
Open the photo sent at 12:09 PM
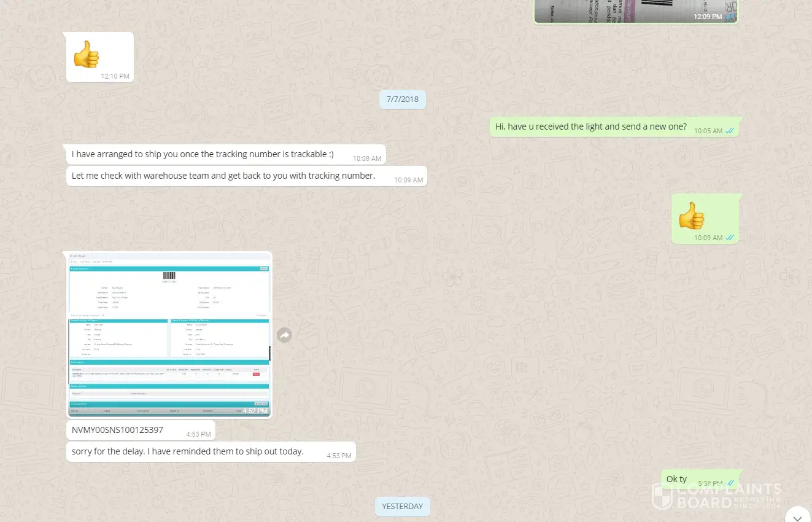pyautogui.click(x=635, y=12)
